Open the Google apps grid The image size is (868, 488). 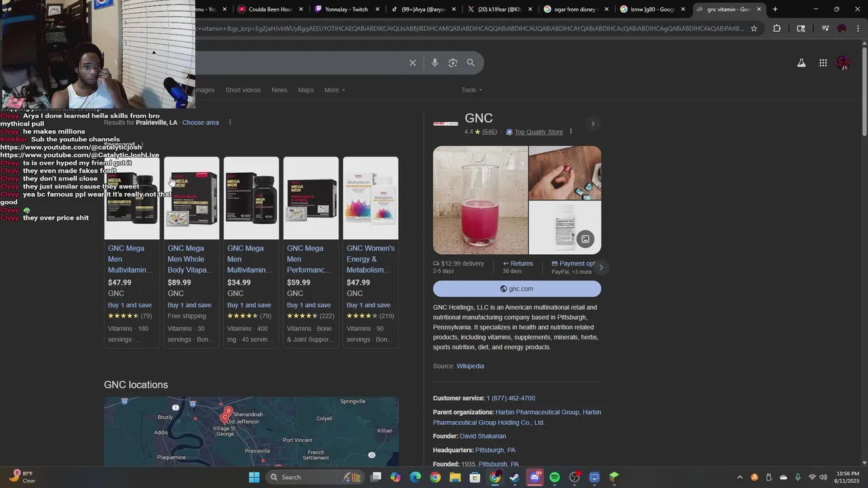pyautogui.click(x=823, y=63)
